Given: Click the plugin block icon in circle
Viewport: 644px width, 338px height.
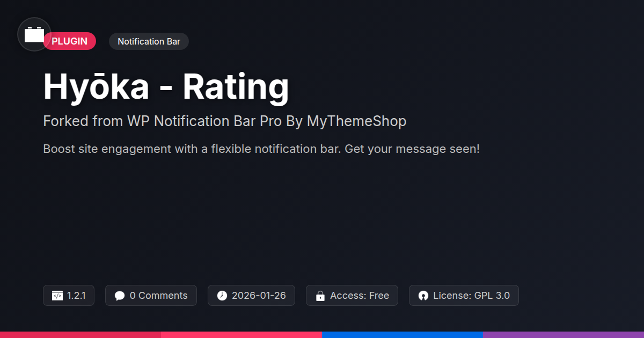Looking at the screenshot, I should tap(34, 34).
